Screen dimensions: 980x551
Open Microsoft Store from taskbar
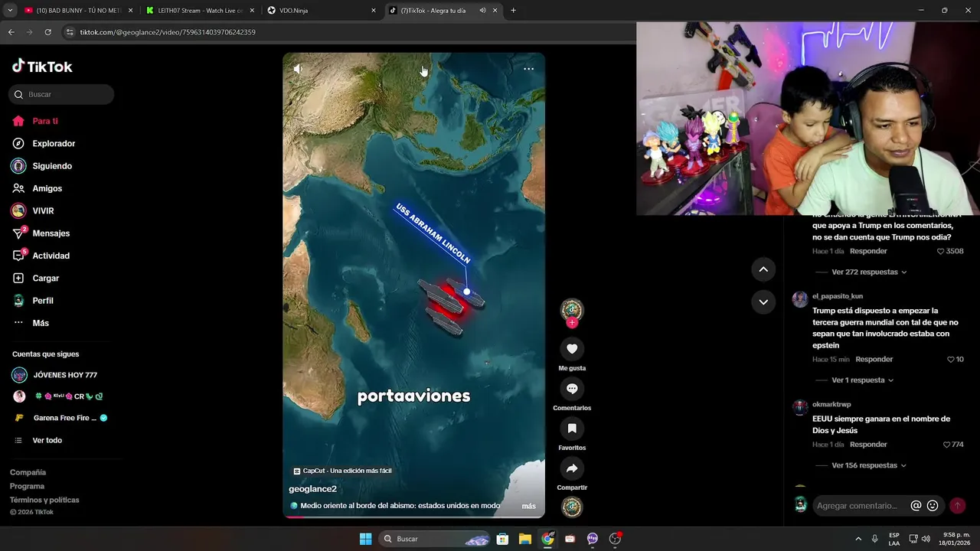(x=502, y=539)
